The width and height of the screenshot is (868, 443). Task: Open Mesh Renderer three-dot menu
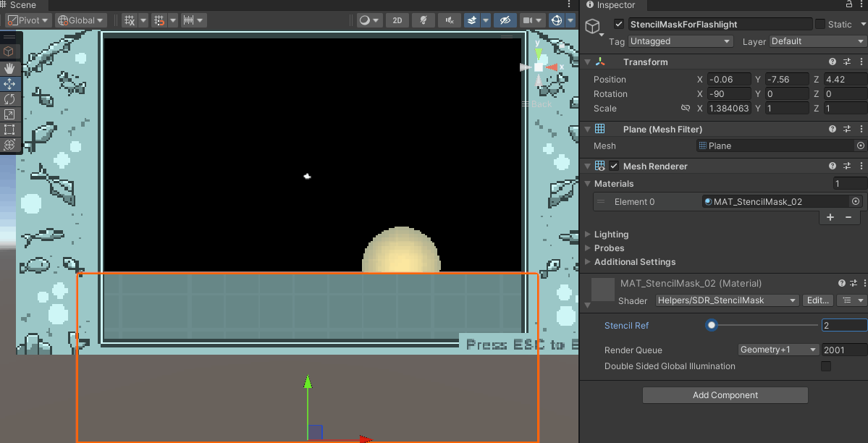[x=861, y=166]
